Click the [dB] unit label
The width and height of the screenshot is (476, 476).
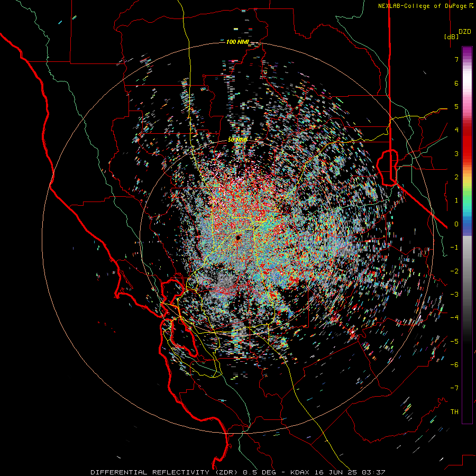[x=451, y=36]
